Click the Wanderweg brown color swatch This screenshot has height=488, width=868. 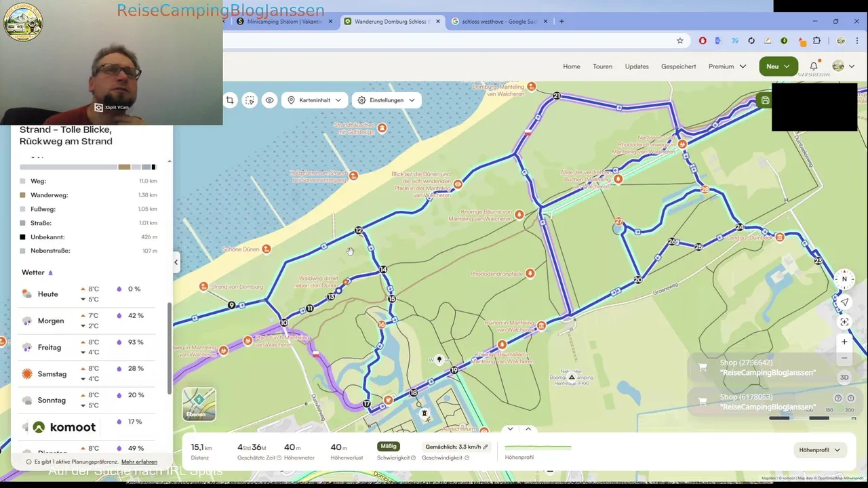tap(22, 195)
